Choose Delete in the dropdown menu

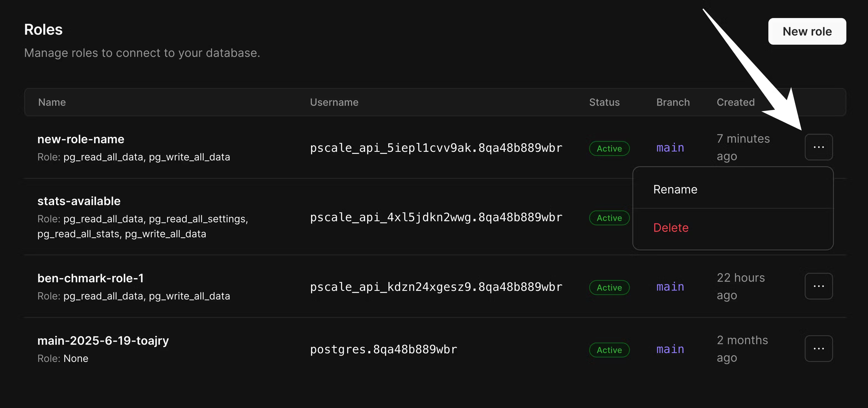pyautogui.click(x=670, y=228)
